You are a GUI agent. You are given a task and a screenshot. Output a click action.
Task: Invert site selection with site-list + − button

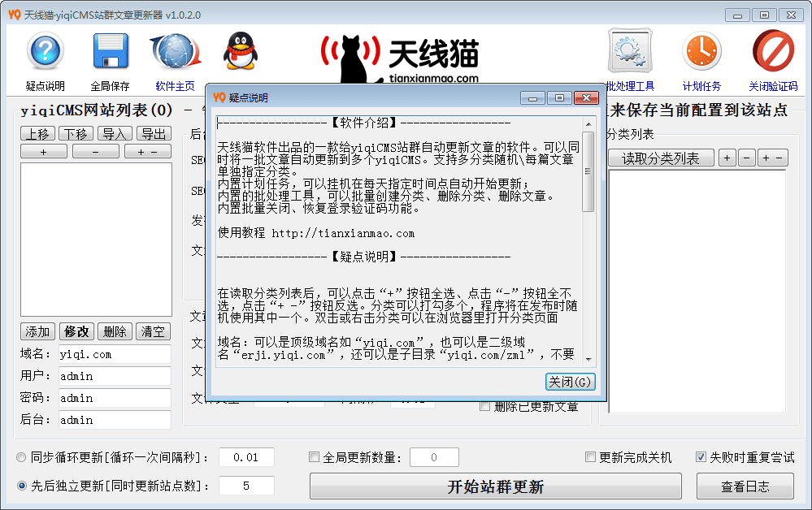[x=148, y=152]
